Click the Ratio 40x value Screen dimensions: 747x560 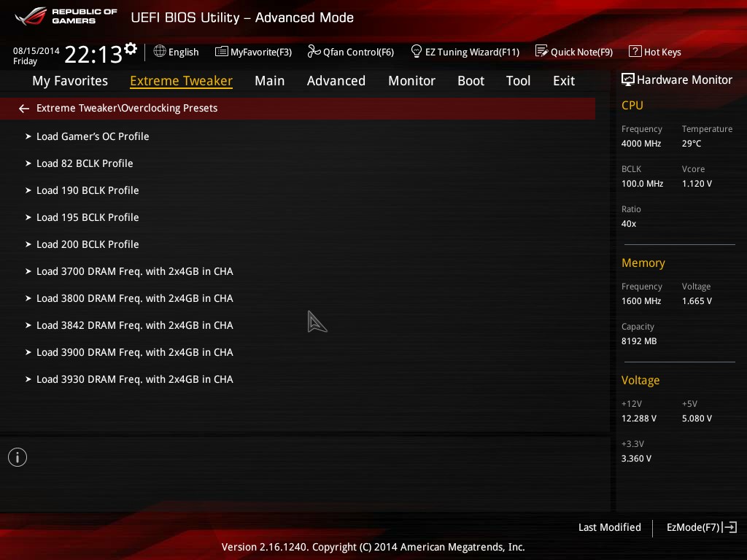point(629,224)
